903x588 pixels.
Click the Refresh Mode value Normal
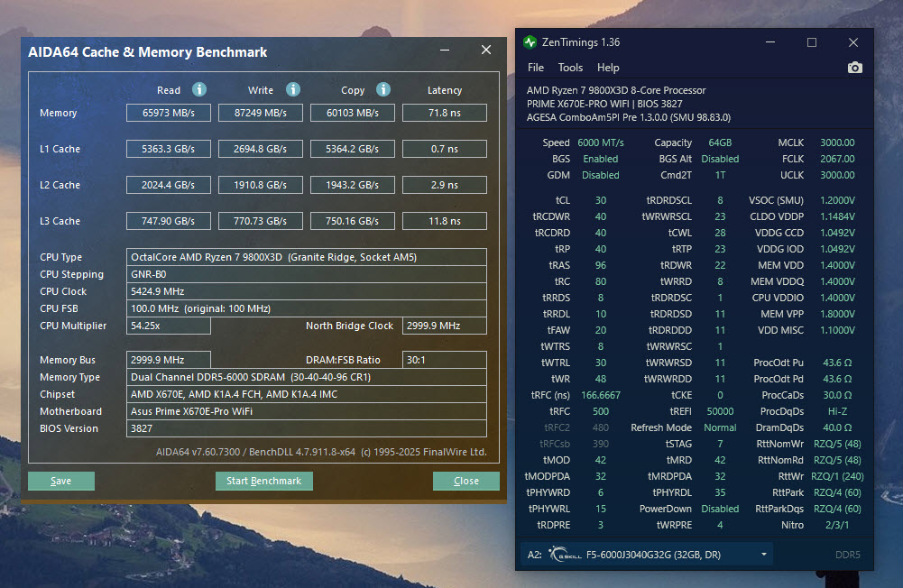coord(720,427)
